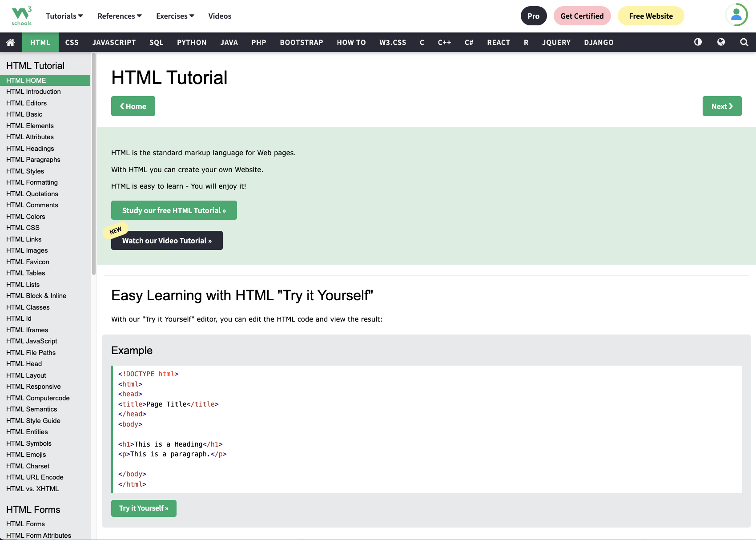Switch to the CSS tab

point(72,42)
